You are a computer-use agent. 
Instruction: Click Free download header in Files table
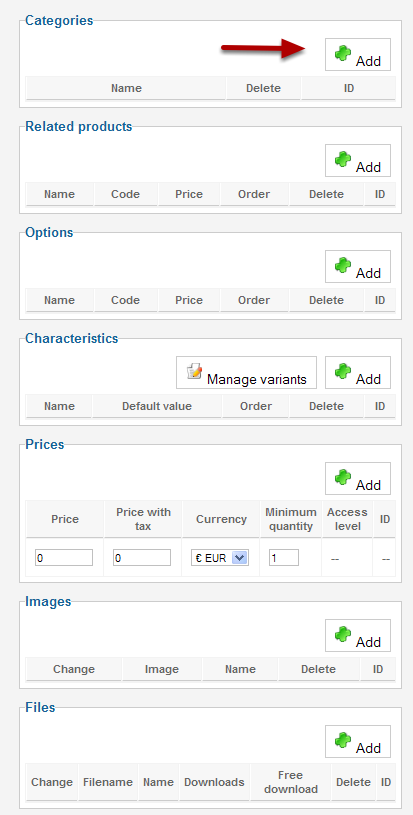pyautogui.click(x=290, y=782)
